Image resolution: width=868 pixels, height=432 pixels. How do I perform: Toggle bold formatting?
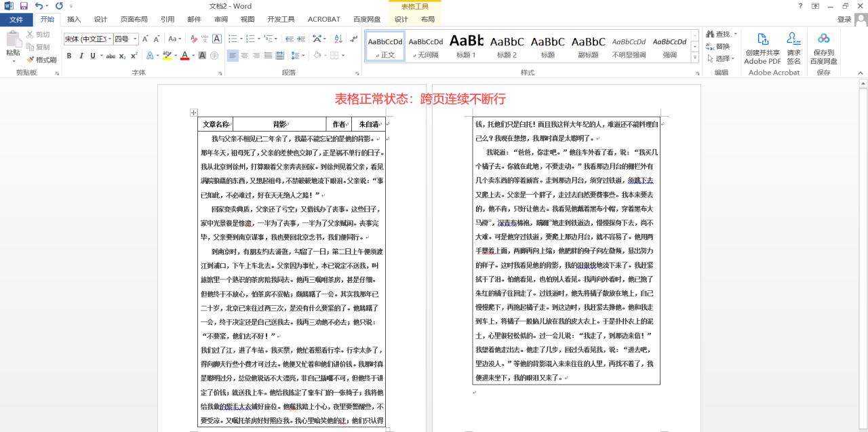tap(68, 56)
